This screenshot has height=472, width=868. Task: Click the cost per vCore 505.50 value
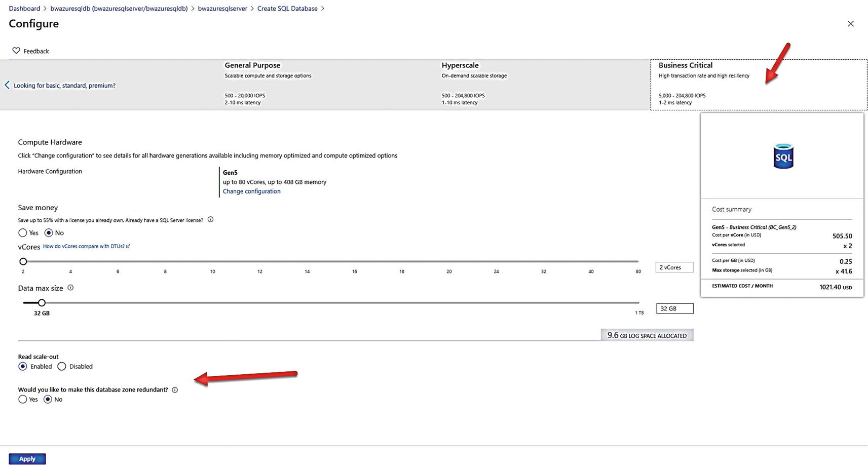[x=842, y=236]
